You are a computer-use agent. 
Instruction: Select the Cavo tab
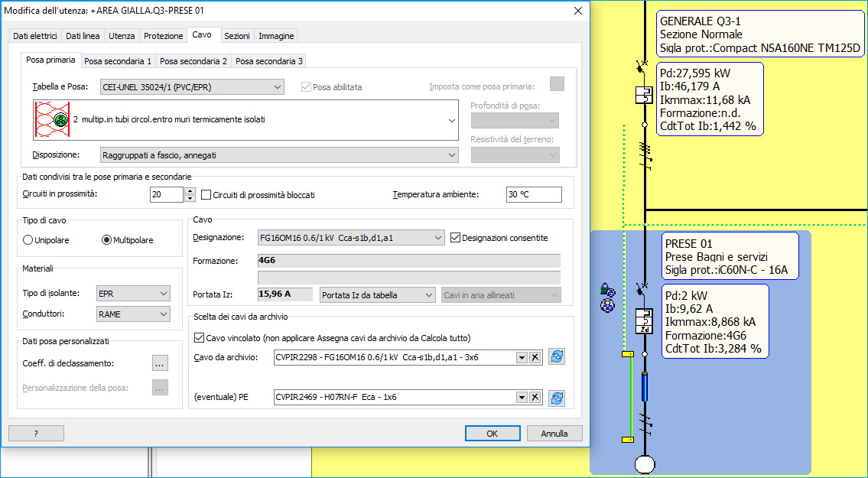click(202, 35)
